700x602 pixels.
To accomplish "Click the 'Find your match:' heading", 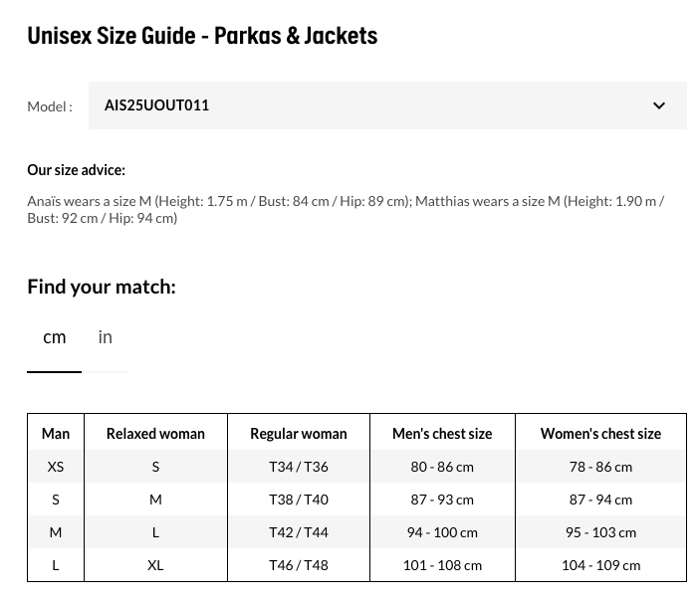I will [x=102, y=287].
